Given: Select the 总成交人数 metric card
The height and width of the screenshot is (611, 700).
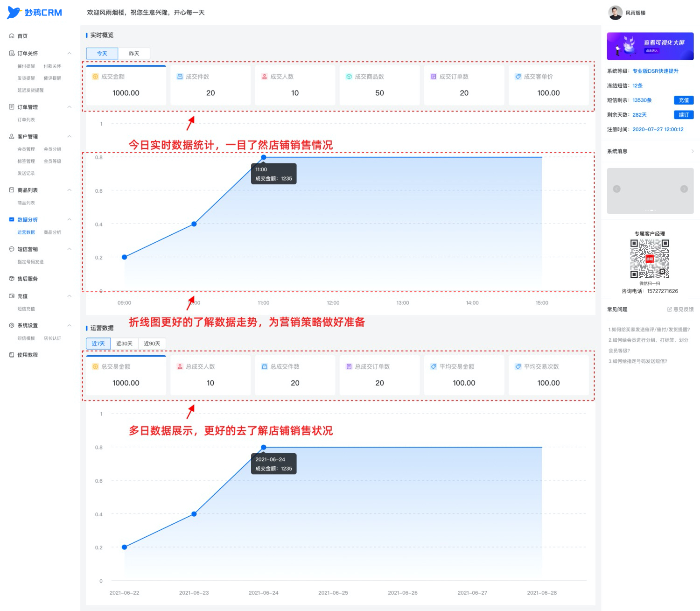Looking at the screenshot, I should click(x=210, y=375).
